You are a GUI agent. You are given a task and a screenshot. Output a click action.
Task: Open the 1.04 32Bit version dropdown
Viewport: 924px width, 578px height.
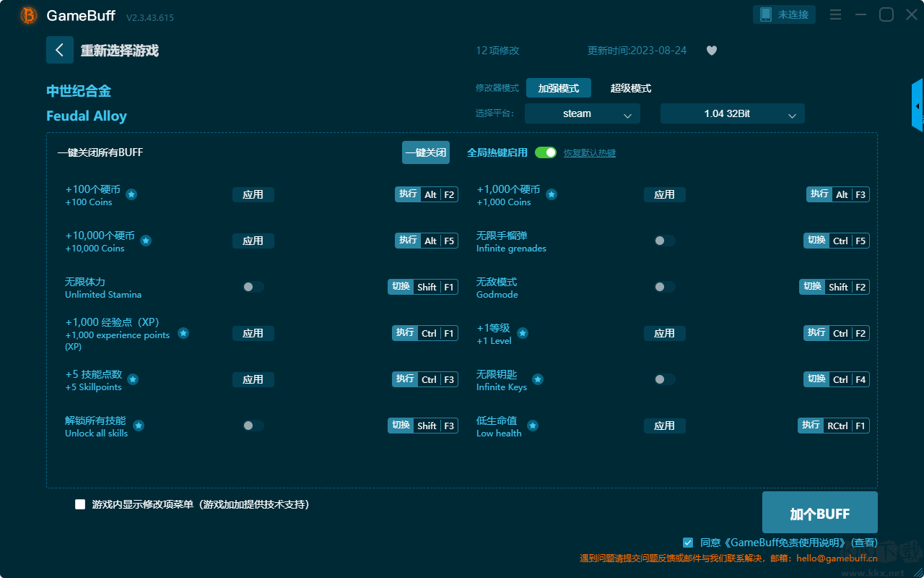point(733,113)
